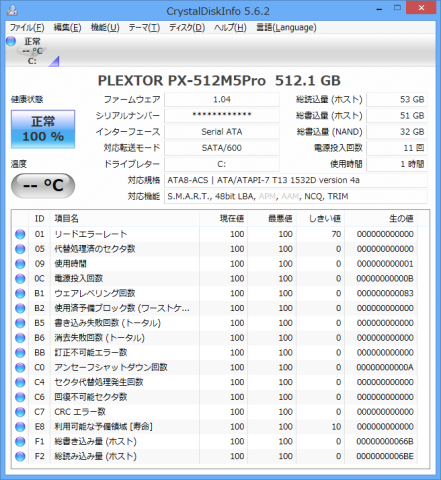Select the 消去失敗回数 (トータル) attribute name
Screen dimensions: 441x480
(99, 338)
